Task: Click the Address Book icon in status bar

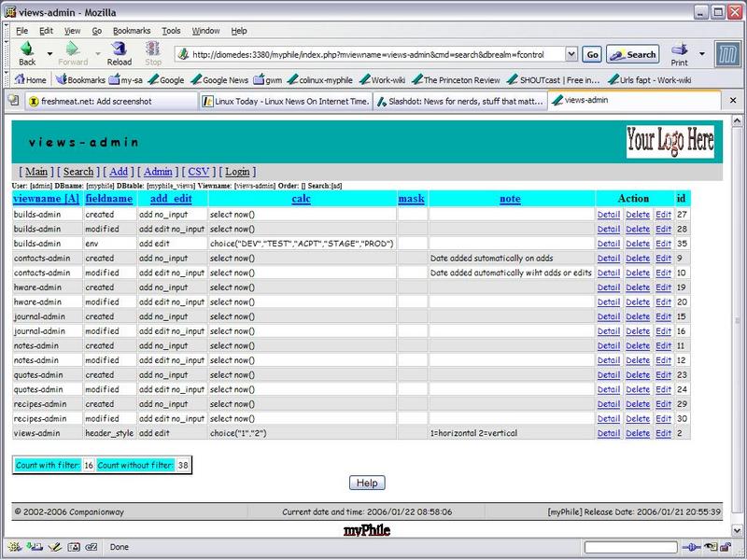Action: [74, 547]
